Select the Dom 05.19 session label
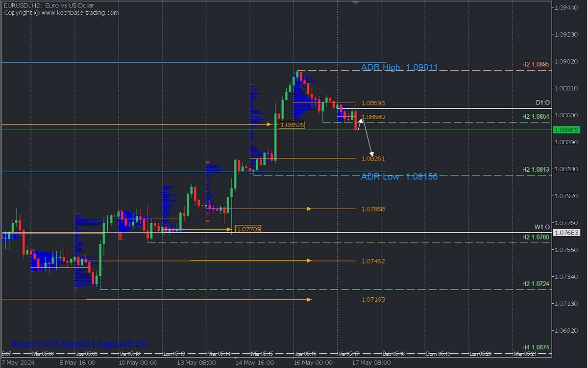 coord(438,353)
